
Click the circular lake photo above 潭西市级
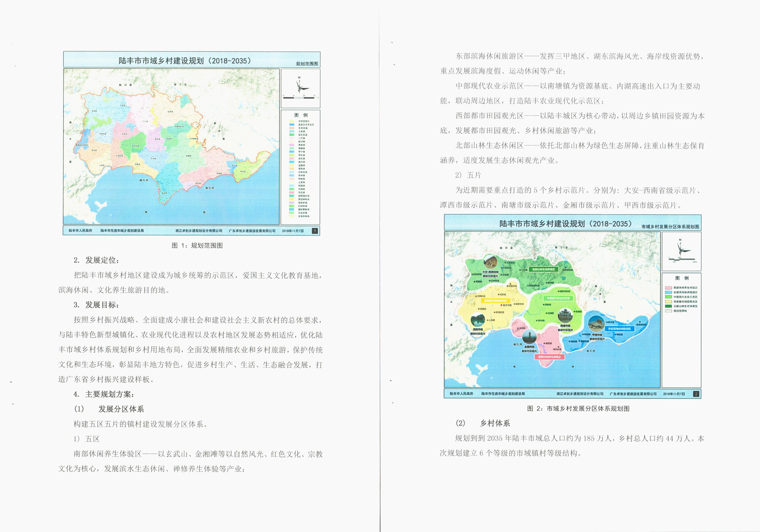[x=478, y=320]
